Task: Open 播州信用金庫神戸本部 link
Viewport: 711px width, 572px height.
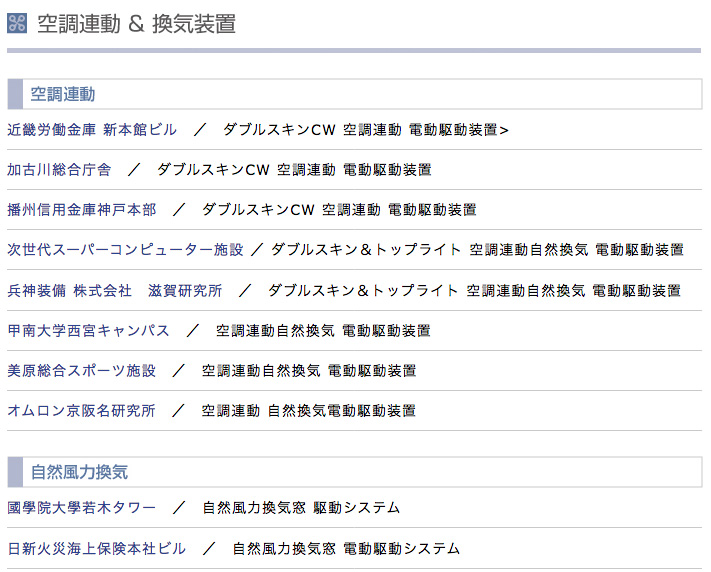Action: [x=82, y=210]
